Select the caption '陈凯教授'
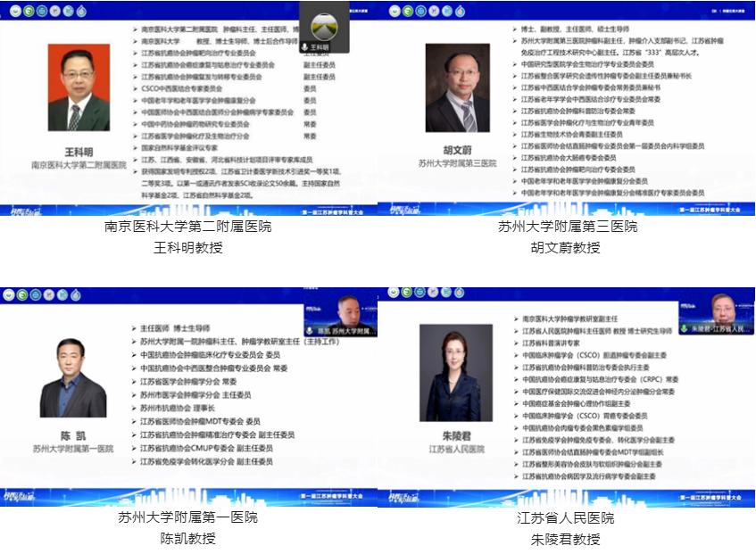 tap(188, 538)
